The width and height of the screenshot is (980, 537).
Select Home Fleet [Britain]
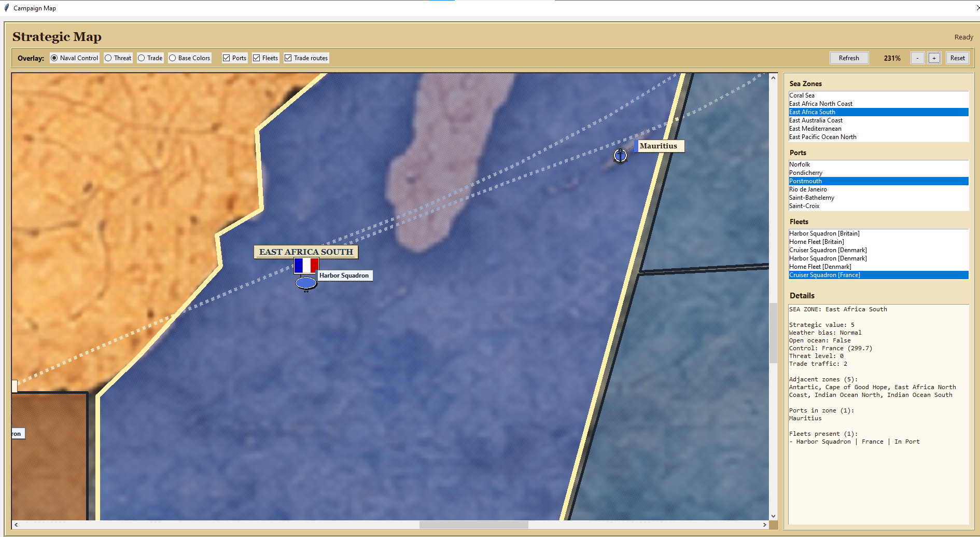click(x=878, y=242)
